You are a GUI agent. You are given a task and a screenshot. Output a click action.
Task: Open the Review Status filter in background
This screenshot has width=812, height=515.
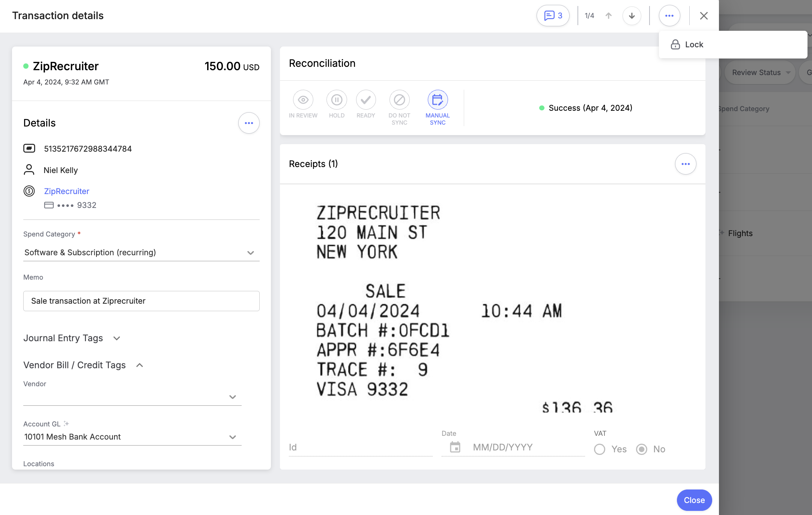(761, 72)
